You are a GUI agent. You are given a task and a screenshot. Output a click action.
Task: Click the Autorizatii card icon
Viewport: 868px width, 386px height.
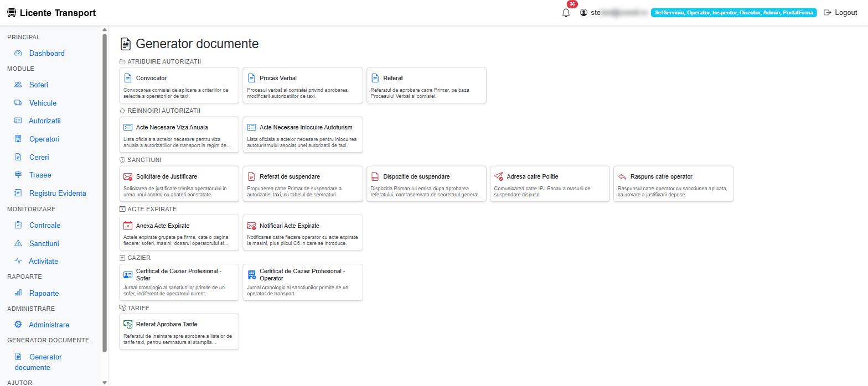(x=18, y=121)
